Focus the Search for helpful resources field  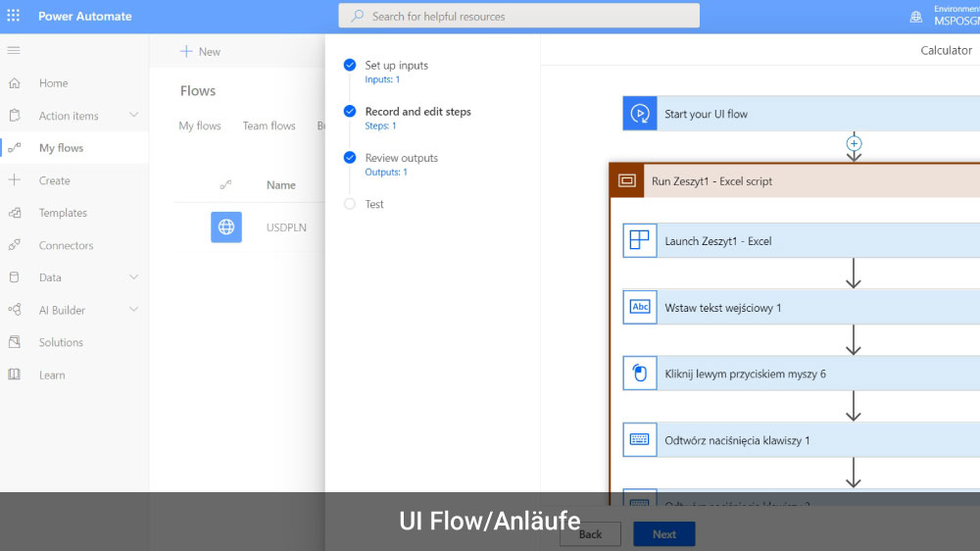coord(518,17)
